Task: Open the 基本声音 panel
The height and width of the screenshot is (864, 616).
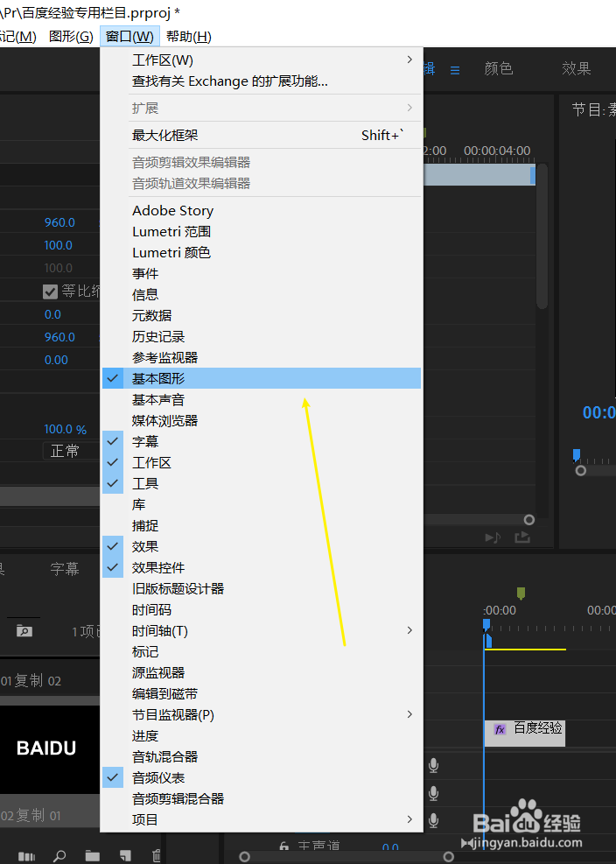Action: (x=262, y=399)
